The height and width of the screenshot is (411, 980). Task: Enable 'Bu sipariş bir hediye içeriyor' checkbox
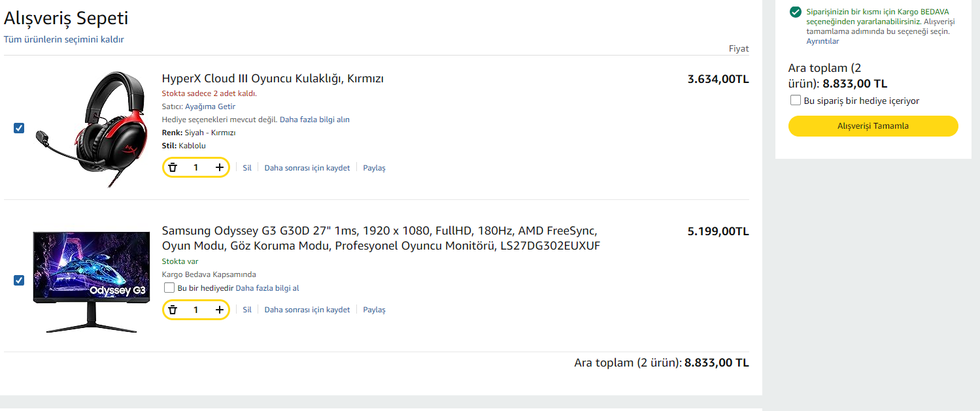click(x=796, y=101)
